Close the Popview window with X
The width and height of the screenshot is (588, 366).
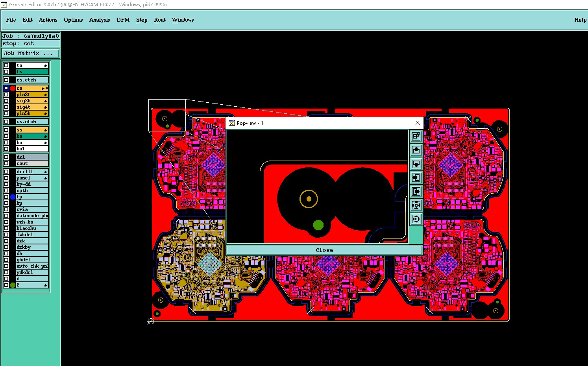coord(418,123)
